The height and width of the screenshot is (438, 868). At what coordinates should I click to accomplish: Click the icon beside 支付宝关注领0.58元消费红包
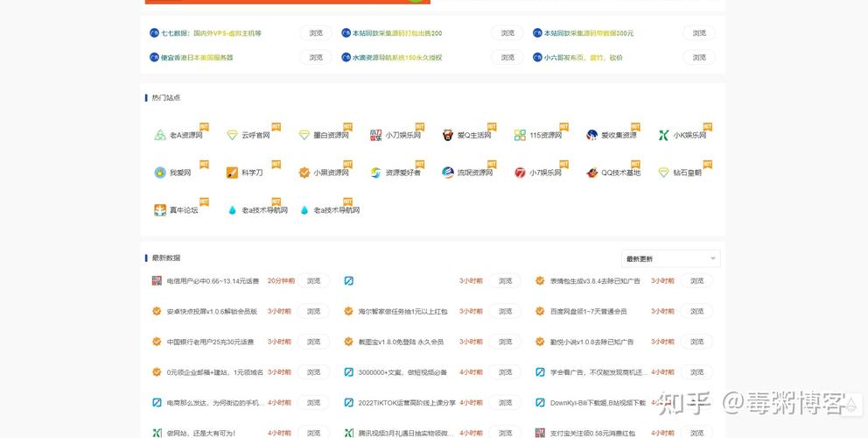pyautogui.click(x=540, y=433)
